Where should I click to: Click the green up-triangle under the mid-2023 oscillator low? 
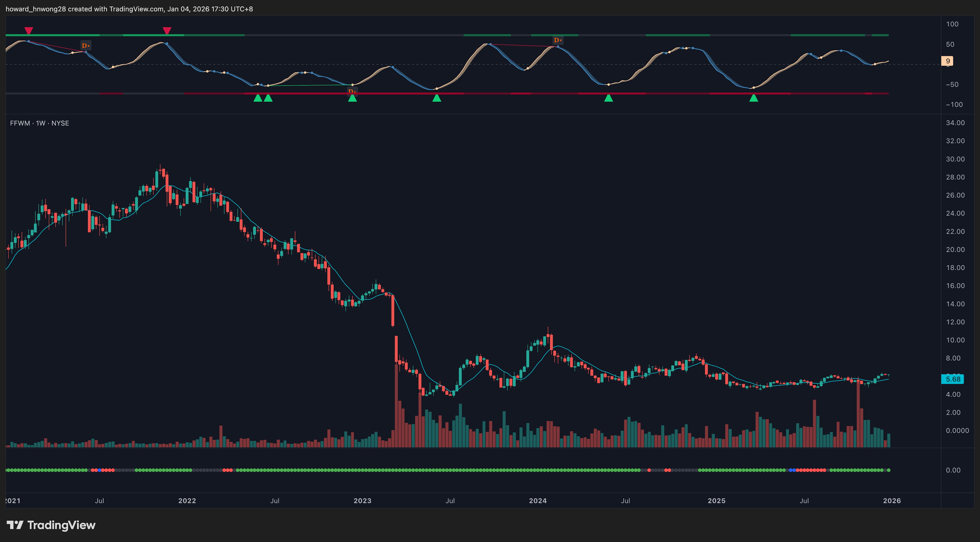[437, 98]
